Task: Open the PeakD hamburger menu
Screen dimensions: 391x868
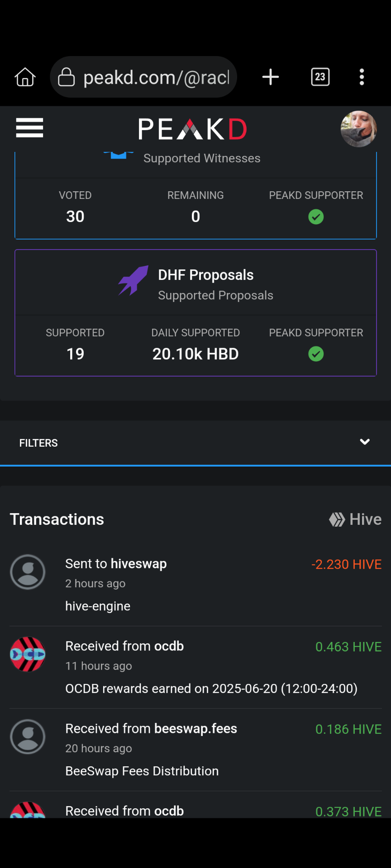Action: click(x=29, y=128)
